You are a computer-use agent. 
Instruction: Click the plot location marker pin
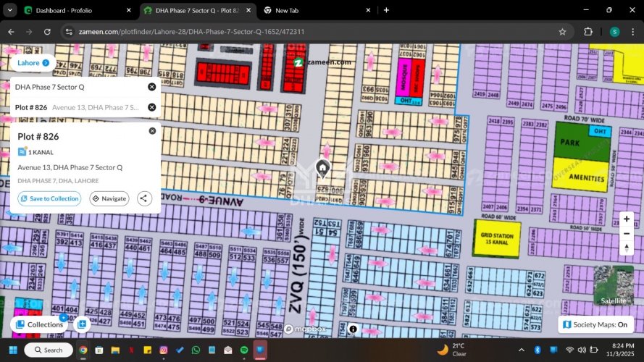pos(323,168)
